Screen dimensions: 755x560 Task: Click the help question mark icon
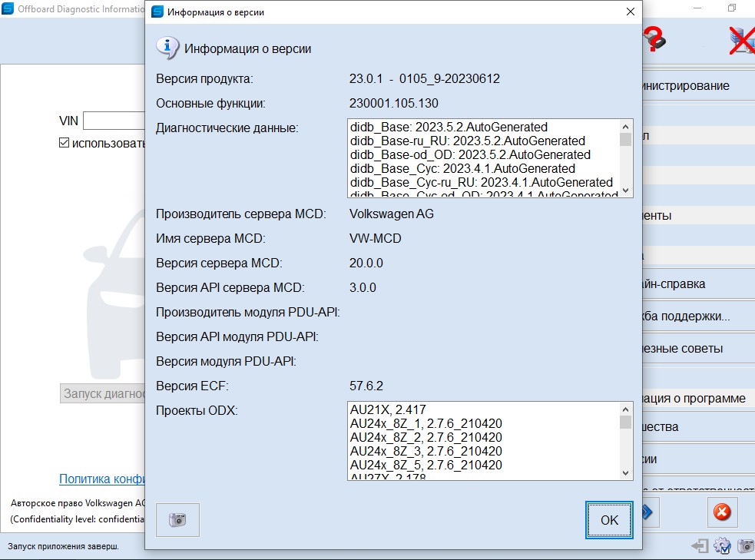(x=654, y=38)
